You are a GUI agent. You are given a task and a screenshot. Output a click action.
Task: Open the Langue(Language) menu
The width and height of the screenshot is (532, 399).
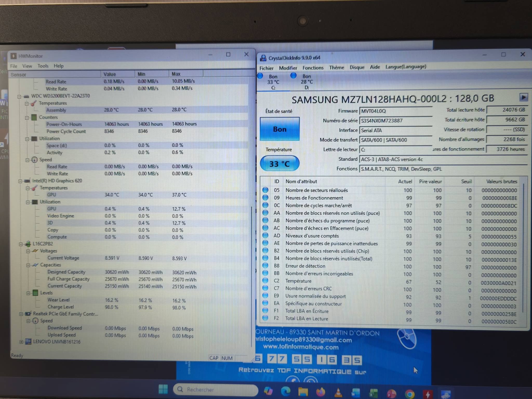(x=406, y=67)
